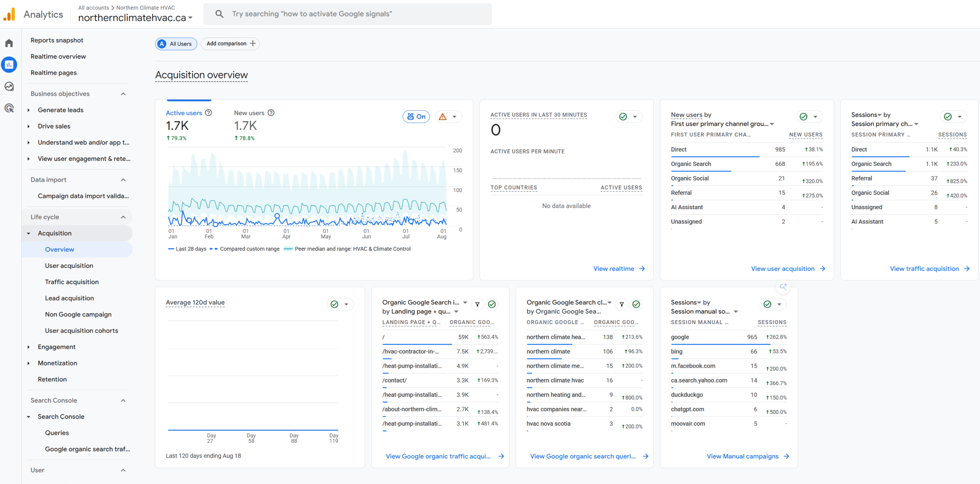This screenshot has width=980, height=484.
Task: Click the Analytics search field
Action: coord(348,14)
